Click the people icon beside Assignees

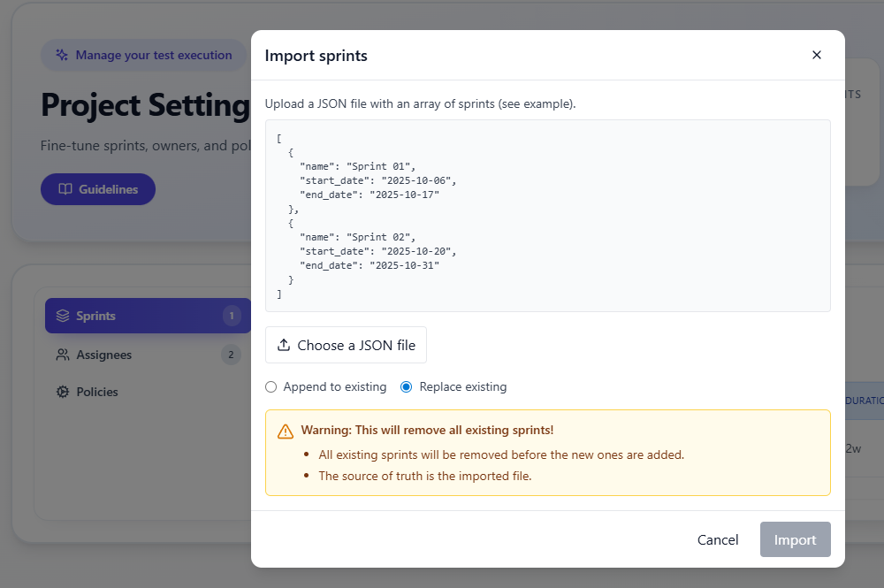click(61, 355)
